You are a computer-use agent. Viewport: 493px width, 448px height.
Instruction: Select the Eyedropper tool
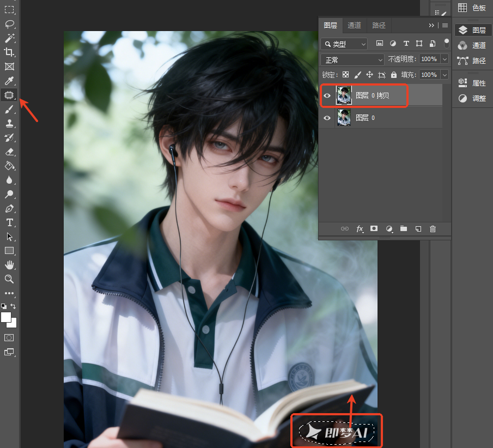[9, 81]
